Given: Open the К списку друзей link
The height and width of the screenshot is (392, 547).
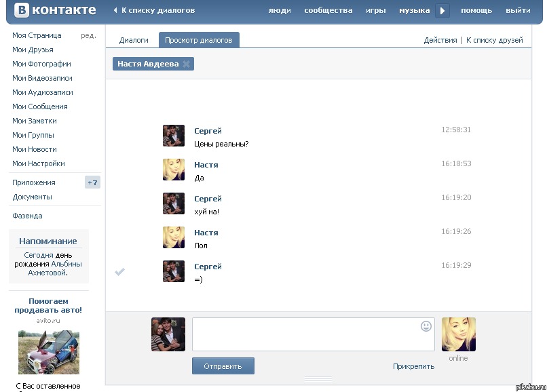Looking at the screenshot, I should click(x=494, y=40).
